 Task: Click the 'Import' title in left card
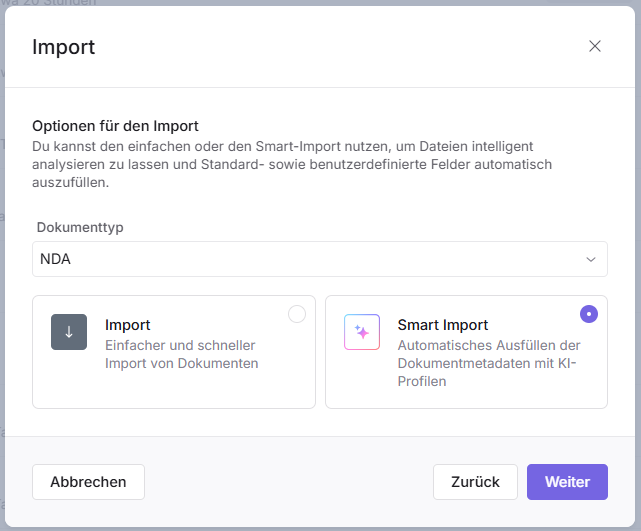tap(128, 325)
